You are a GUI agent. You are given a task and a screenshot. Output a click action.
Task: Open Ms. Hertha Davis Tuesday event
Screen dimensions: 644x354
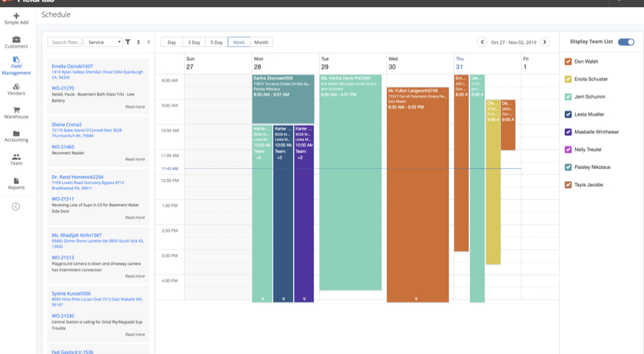coord(350,182)
